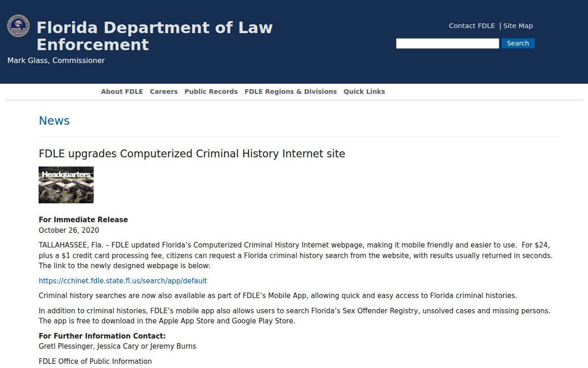Click 'FDLE Office of Public Information' text

(x=95, y=362)
